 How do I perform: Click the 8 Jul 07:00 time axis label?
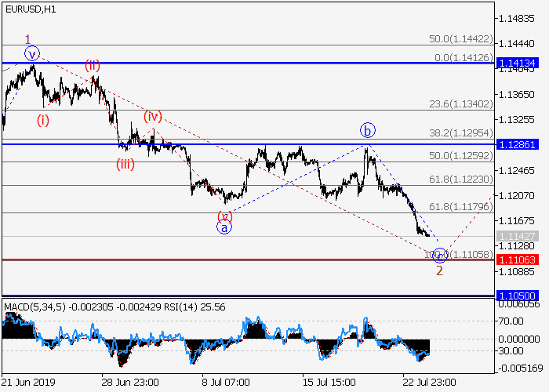(225, 383)
